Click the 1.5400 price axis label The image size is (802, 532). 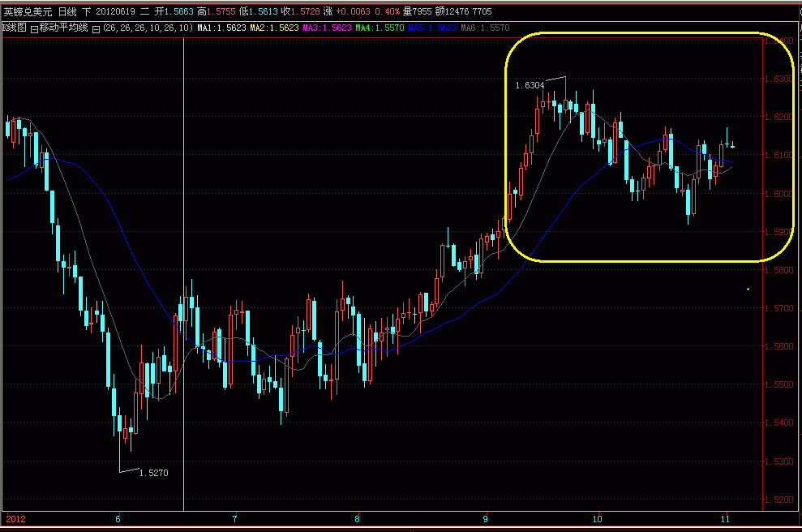click(x=778, y=423)
